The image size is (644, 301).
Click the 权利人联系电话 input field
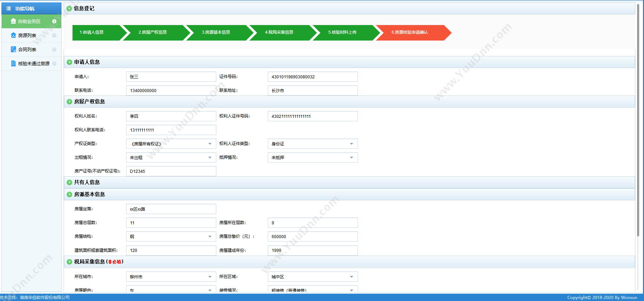click(171, 130)
